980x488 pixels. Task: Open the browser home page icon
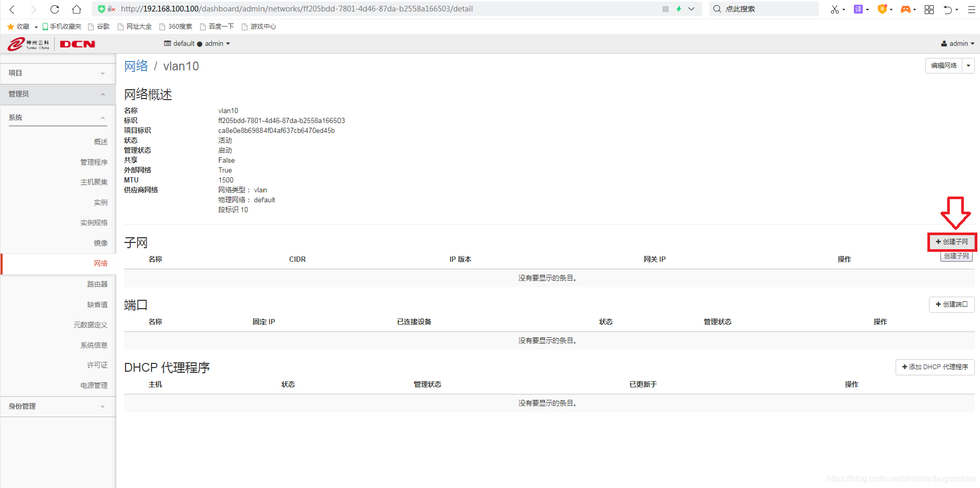77,9
